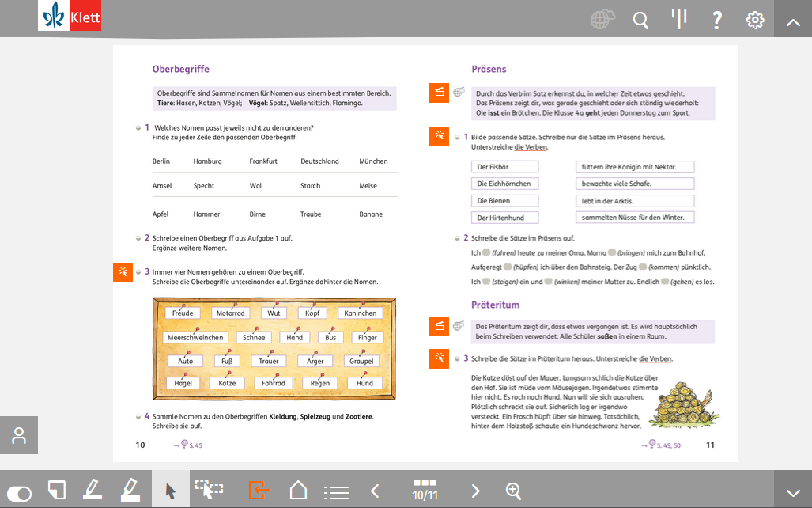Select the area selection cursor tool
The width and height of the screenshot is (812, 508).
coord(210,491)
